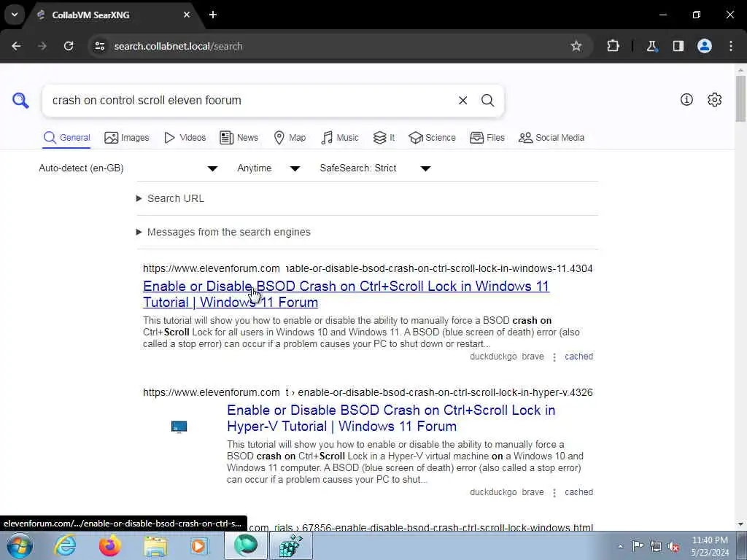Open the Chrome extensions puzzle icon
Screen dimensions: 747x560
(x=613, y=46)
